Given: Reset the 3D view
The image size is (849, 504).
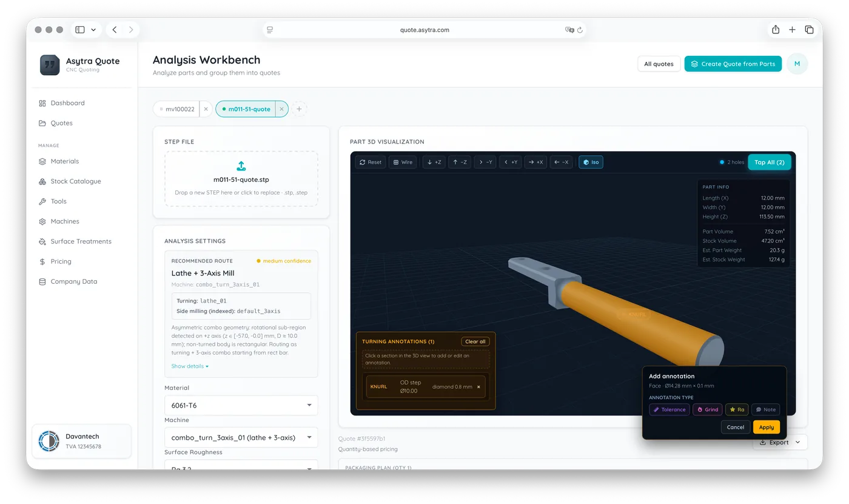Looking at the screenshot, I should pos(370,162).
